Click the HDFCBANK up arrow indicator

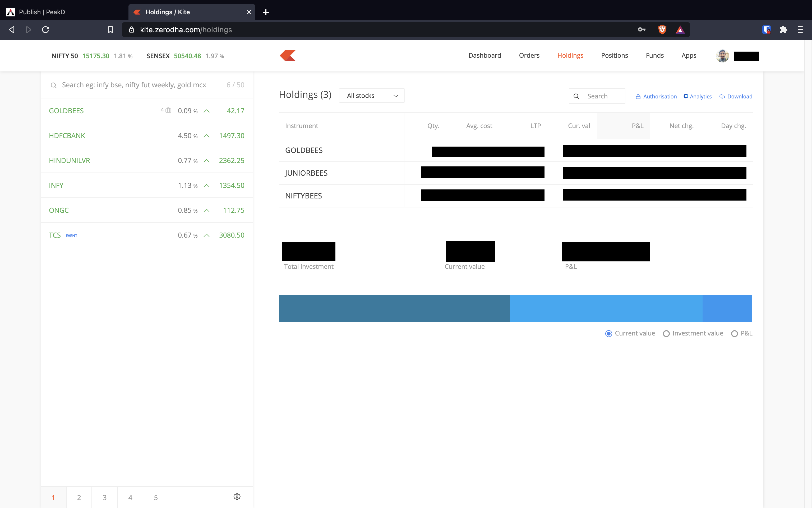207,136
